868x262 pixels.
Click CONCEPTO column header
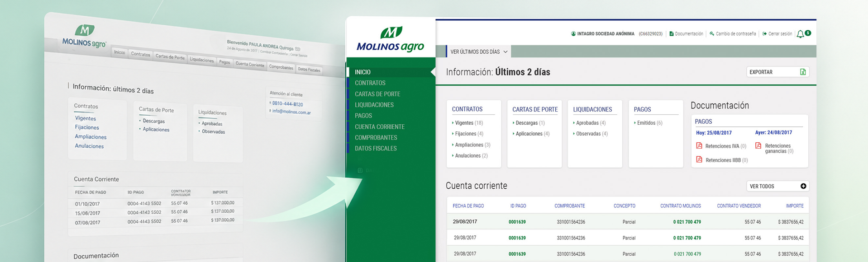click(625, 206)
